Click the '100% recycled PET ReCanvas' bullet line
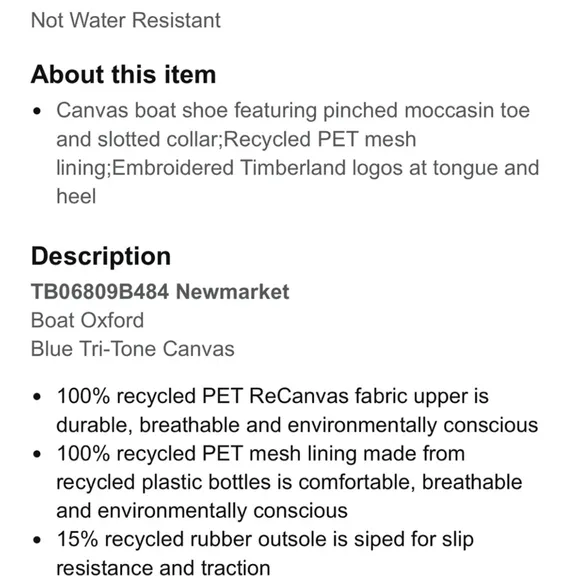This screenshot has height=580, width=580. click(273, 396)
